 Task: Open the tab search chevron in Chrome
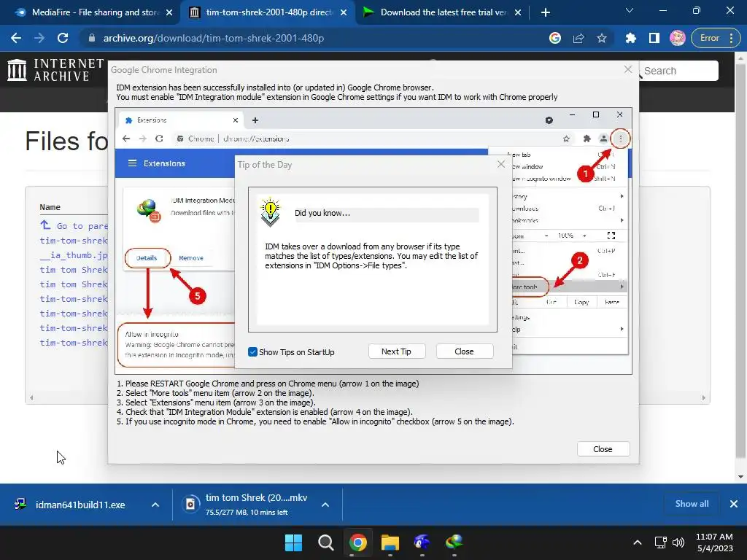(630, 10)
